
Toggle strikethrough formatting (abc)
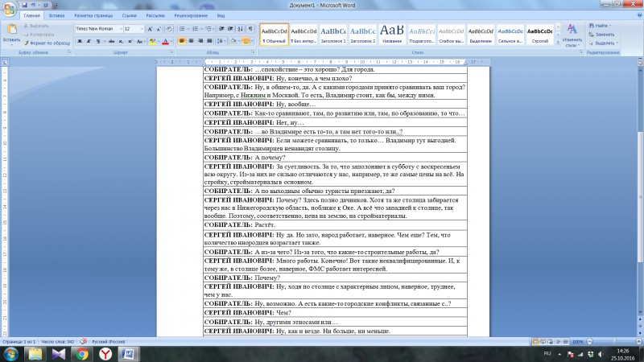pos(111,41)
